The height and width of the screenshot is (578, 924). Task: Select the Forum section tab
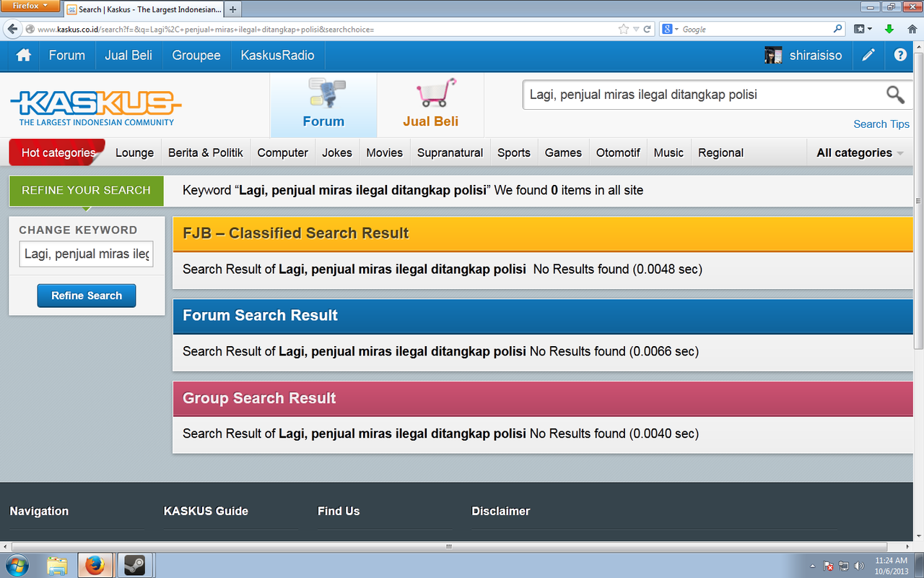(x=323, y=105)
